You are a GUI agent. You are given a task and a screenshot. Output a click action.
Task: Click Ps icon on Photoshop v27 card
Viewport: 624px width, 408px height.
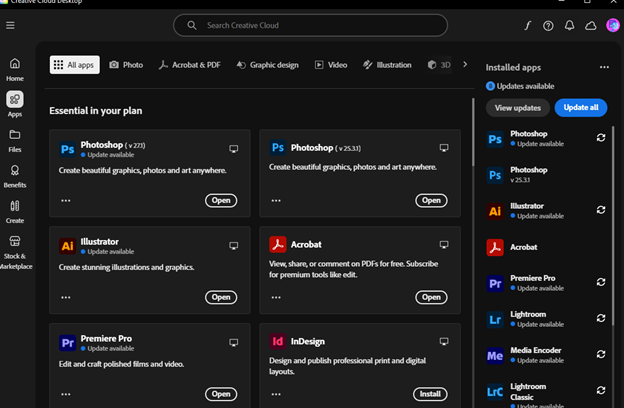click(x=67, y=149)
